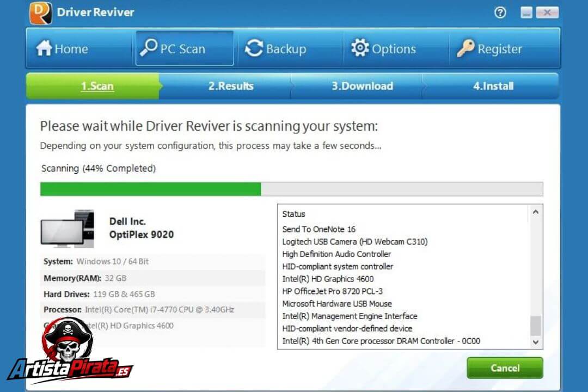Open the Register section label
Screen dimensions: 588x392
[x=500, y=49]
